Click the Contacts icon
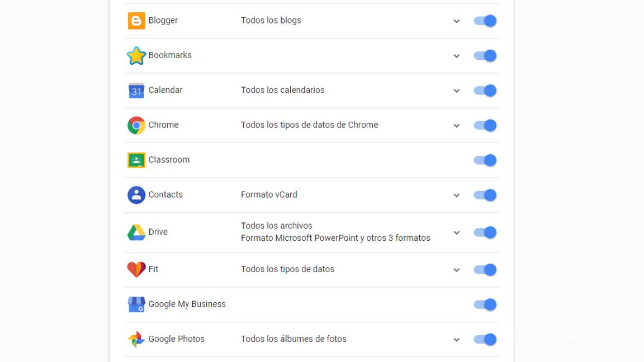The width and height of the screenshot is (644, 362). pos(136,194)
